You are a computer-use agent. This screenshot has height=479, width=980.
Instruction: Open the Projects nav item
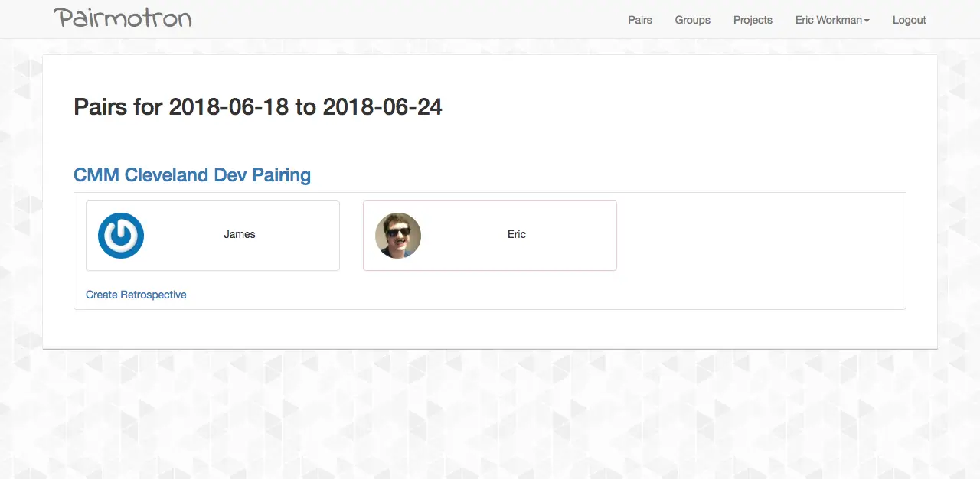tap(753, 20)
